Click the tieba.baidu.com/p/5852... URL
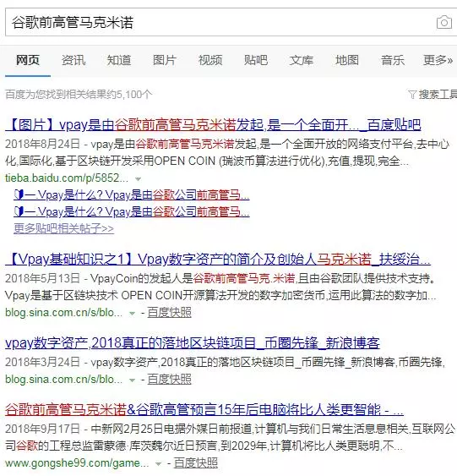This screenshot has width=457, height=476. point(67,178)
